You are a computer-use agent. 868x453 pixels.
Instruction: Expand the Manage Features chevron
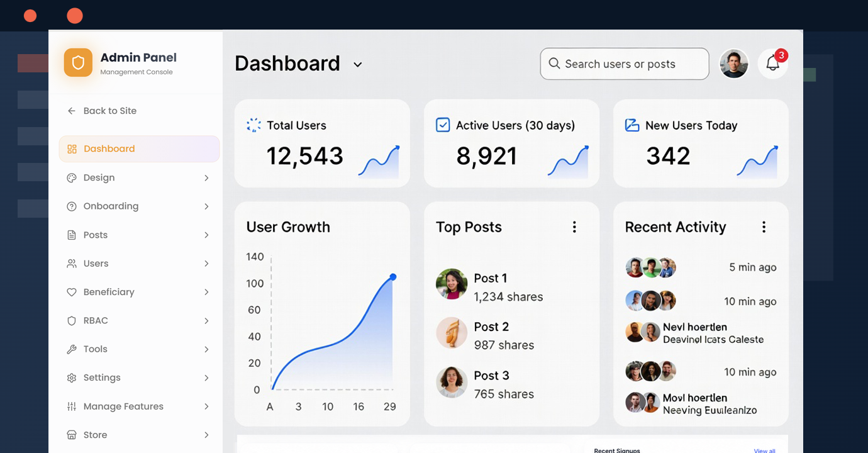(206, 406)
